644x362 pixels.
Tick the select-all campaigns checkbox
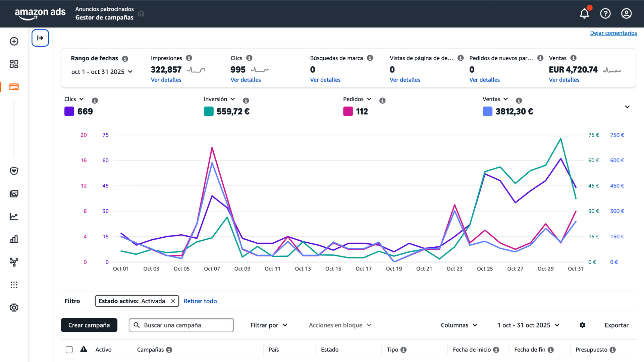pos(69,350)
